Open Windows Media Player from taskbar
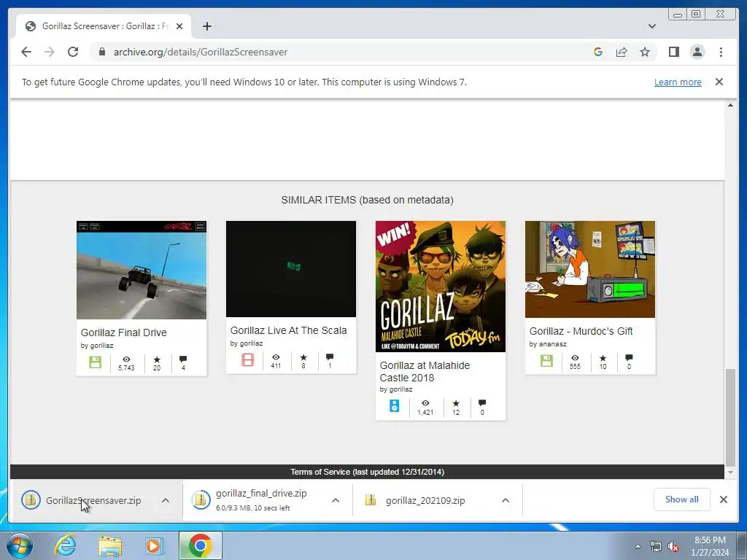 point(155,545)
